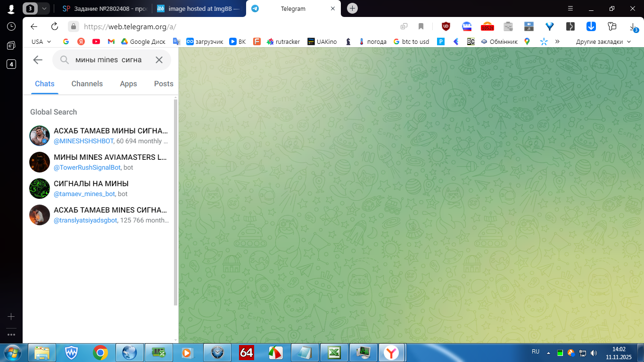The width and height of the screenshot is (644, 362).
Task: Switch to the Channels tab
Action: point(87,84)
